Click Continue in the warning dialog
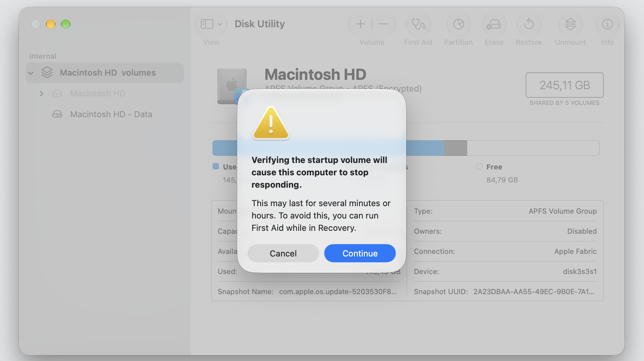Viewport: 644px width, 361px height. (x=360, y=253)
